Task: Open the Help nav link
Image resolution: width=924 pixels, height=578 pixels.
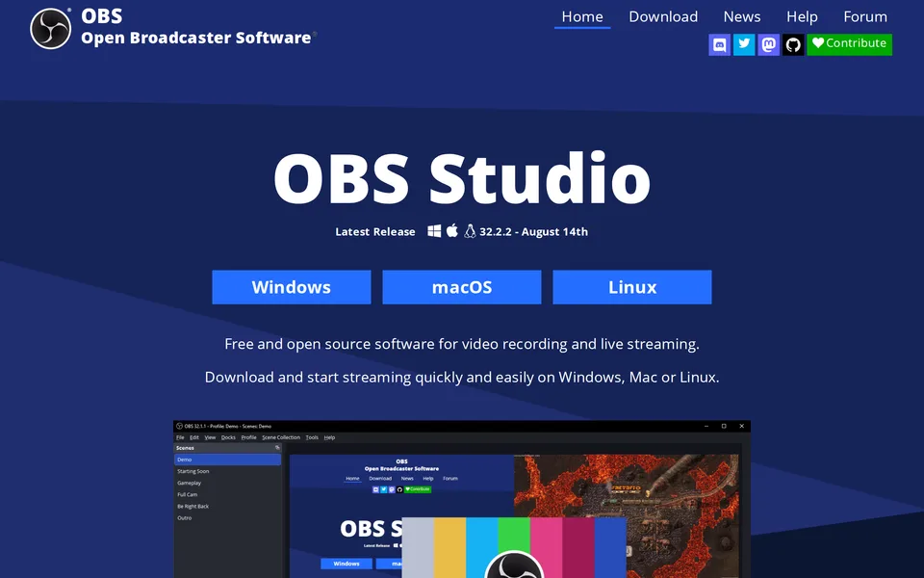Action: pos(802,16)
